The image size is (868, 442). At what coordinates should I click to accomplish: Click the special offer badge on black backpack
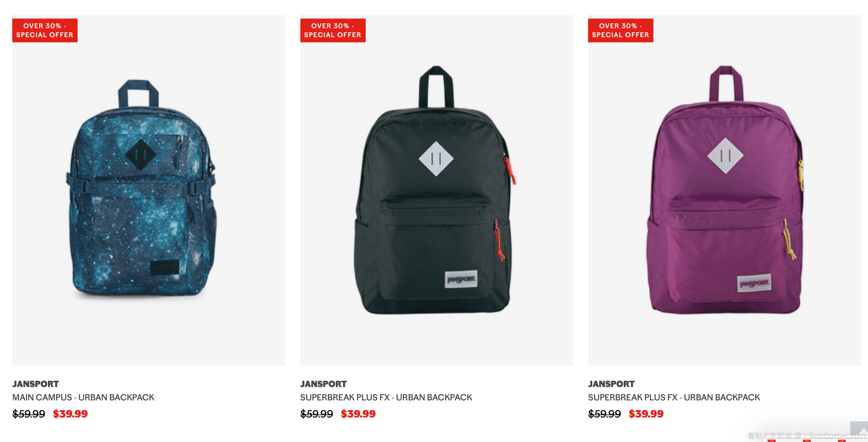tap(333, 30)
